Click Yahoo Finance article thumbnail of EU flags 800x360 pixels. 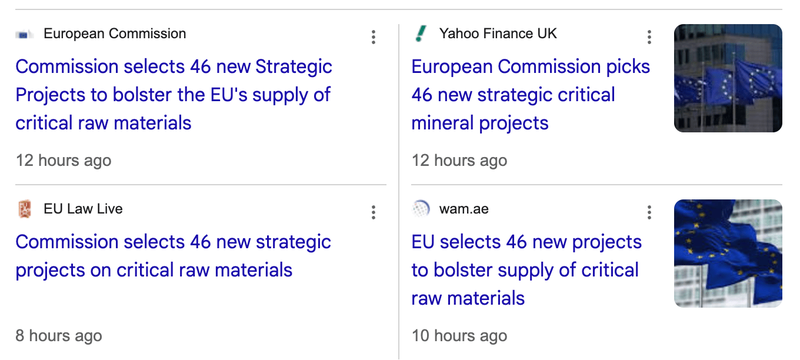point(728,78)
